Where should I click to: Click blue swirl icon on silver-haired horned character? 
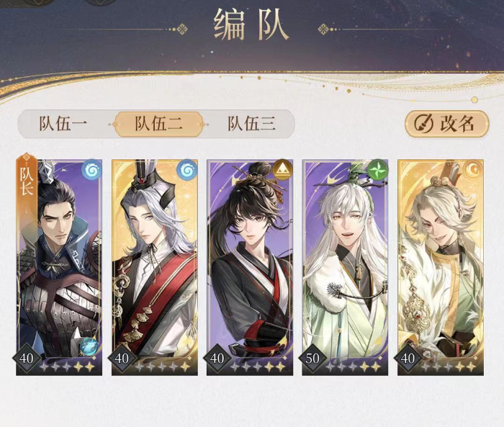tap(186, 169)
